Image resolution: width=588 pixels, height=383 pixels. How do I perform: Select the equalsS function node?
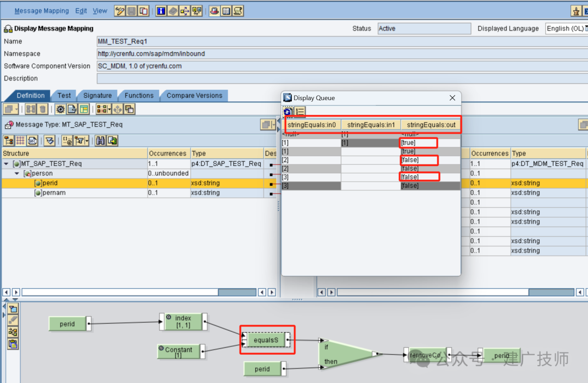266,340
